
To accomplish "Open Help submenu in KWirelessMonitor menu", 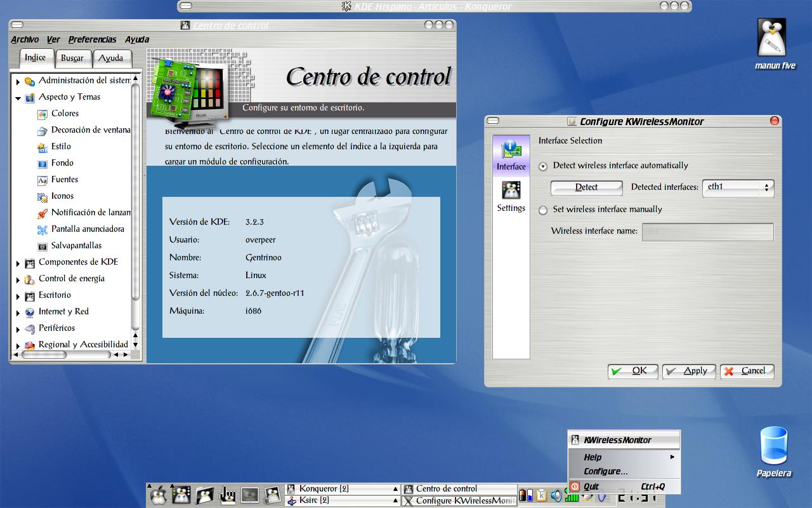I will [624, 457].
